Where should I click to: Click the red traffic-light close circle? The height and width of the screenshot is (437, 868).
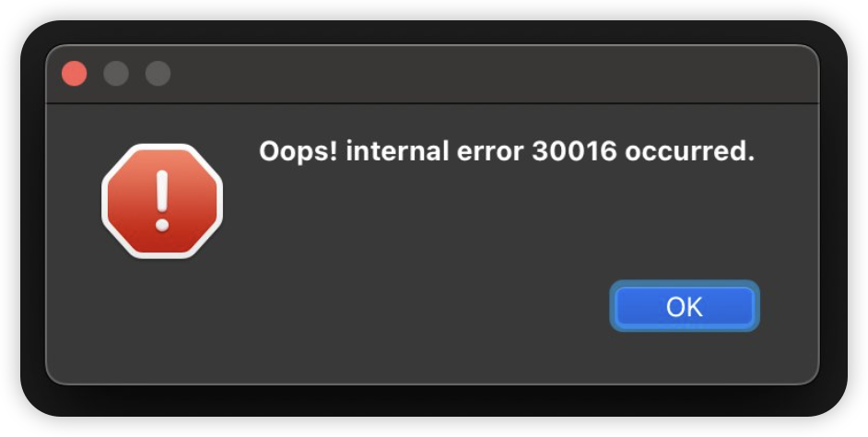[x=75, y=74]
